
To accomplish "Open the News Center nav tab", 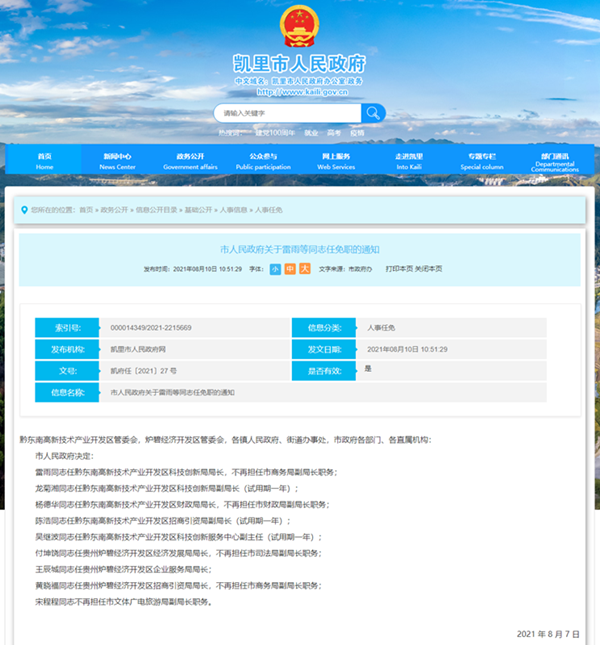I will click(117, 161).
